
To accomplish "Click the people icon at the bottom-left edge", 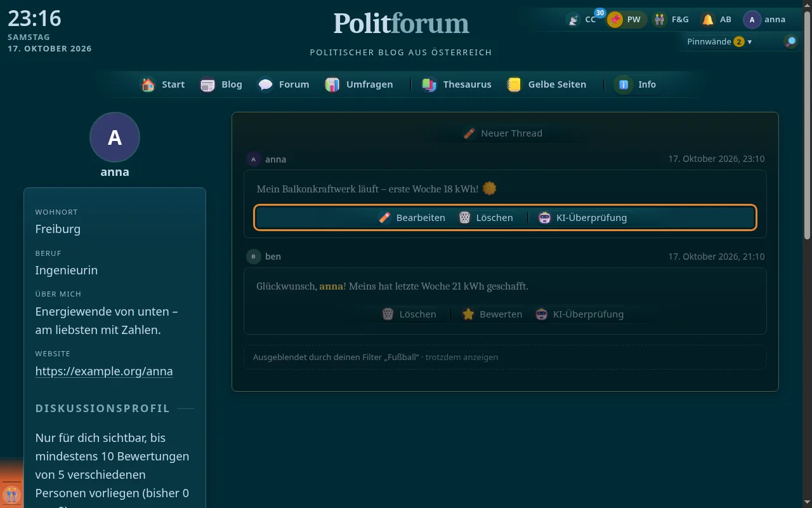I will point(11,494).
